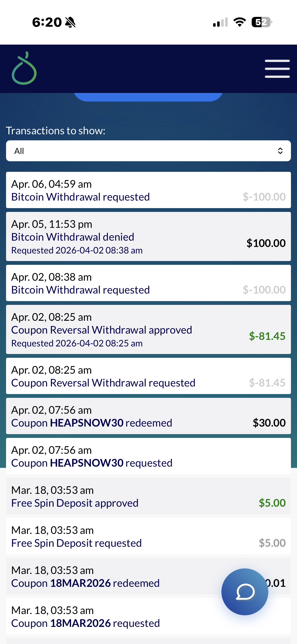
Task: Open Apr. 06 Bitcoin Withdrawal requested entry
Action: point(148,190)
